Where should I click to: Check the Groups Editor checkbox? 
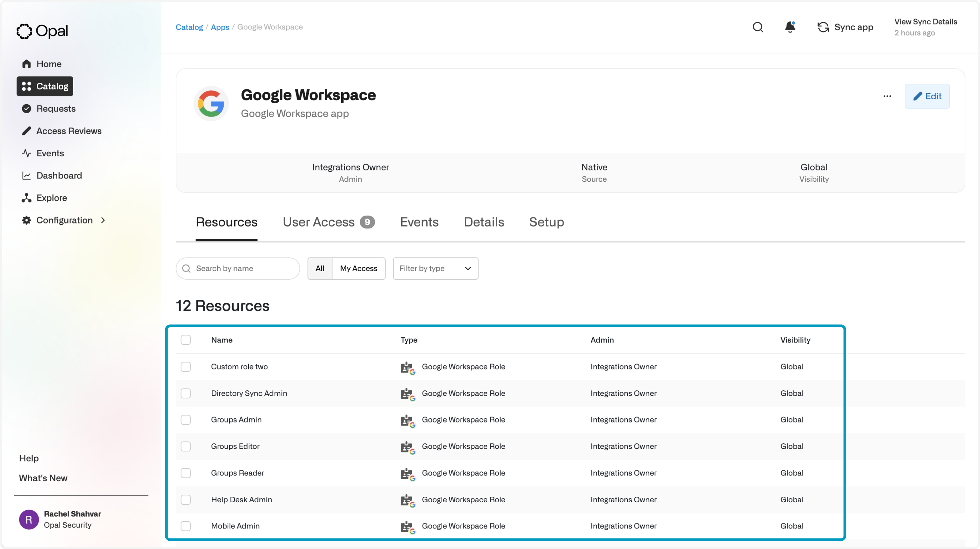coord(186,446)
